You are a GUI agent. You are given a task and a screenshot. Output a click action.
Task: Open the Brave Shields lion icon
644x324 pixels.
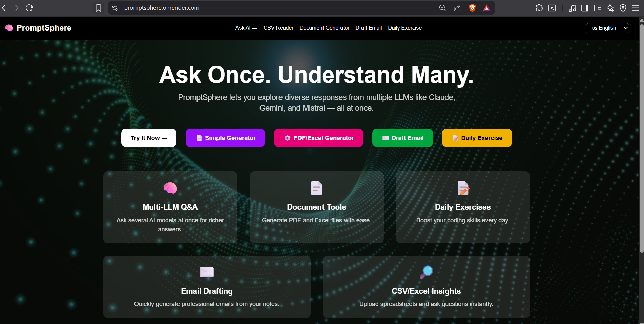pyautogui.click(x=472, y=7)
